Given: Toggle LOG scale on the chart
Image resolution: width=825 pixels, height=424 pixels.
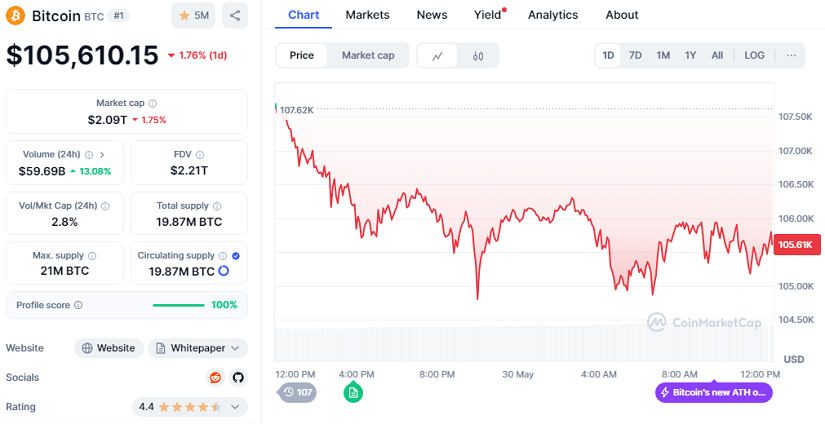Looking at the screenshot, I should coord(754,56).
